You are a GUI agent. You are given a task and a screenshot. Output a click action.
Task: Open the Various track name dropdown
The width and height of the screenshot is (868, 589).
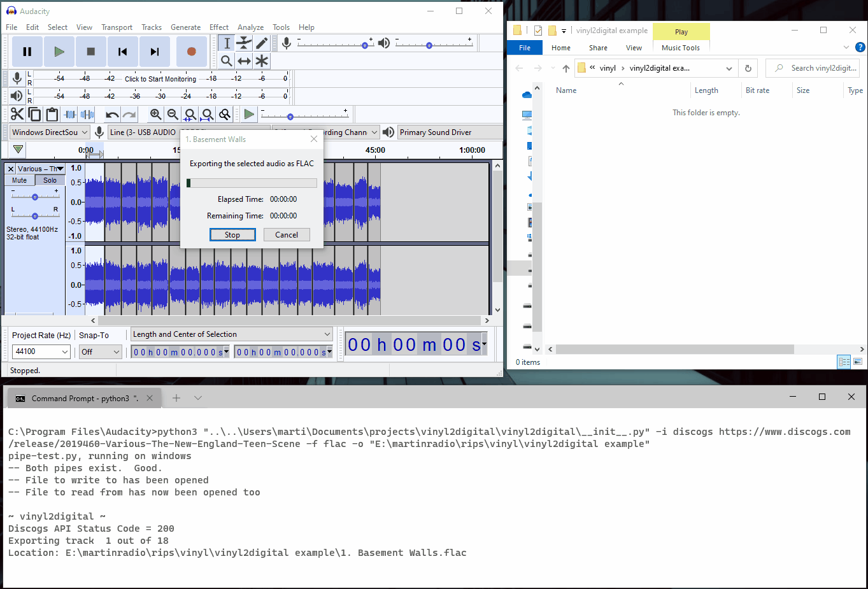[41, 169]
